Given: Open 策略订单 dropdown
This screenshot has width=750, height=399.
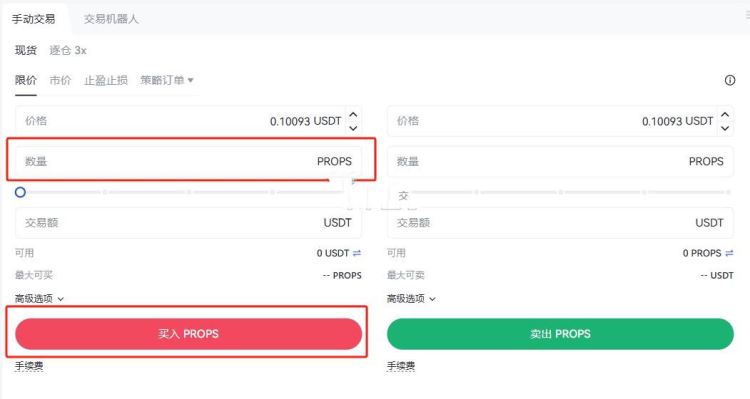Looking at the screenshot, I should 167,80.
